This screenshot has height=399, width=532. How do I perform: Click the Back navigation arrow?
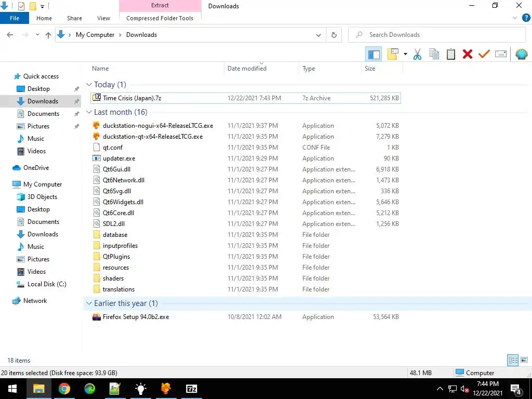[10, 35]
